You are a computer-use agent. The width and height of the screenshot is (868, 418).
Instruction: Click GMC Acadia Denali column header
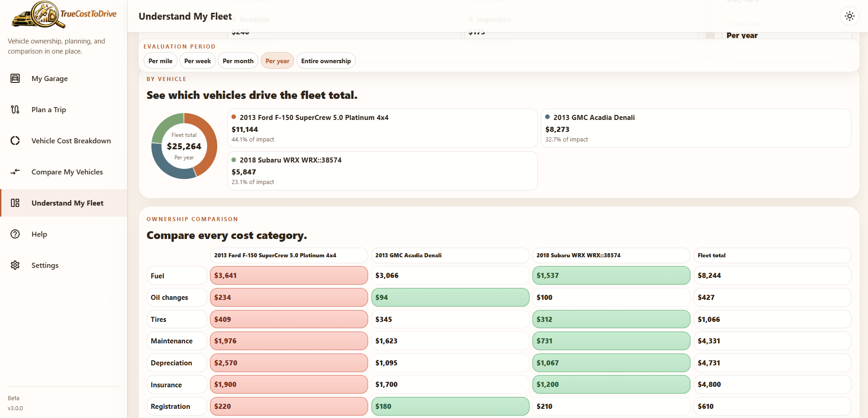450,255
